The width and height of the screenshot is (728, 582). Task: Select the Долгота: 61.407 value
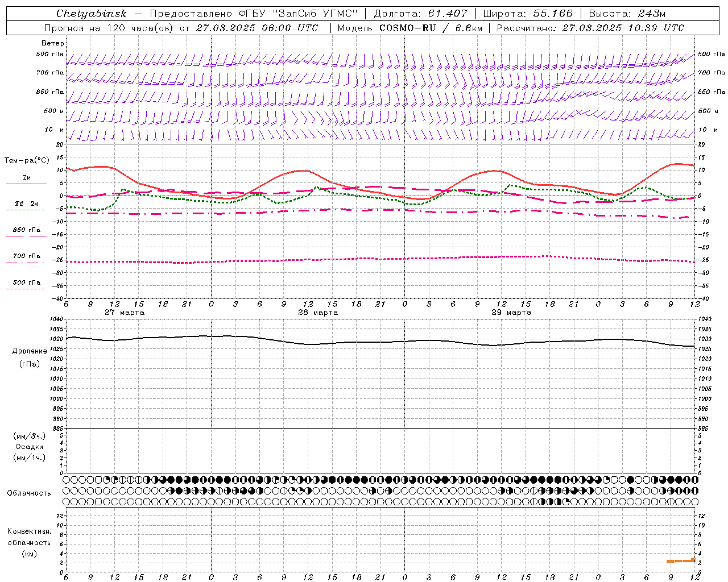click(420, 14)
